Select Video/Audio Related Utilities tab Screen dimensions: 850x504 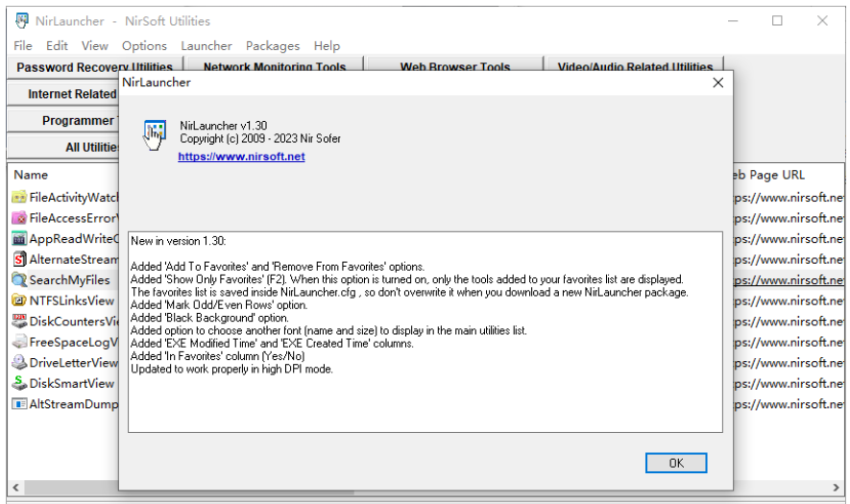point(636,67)
